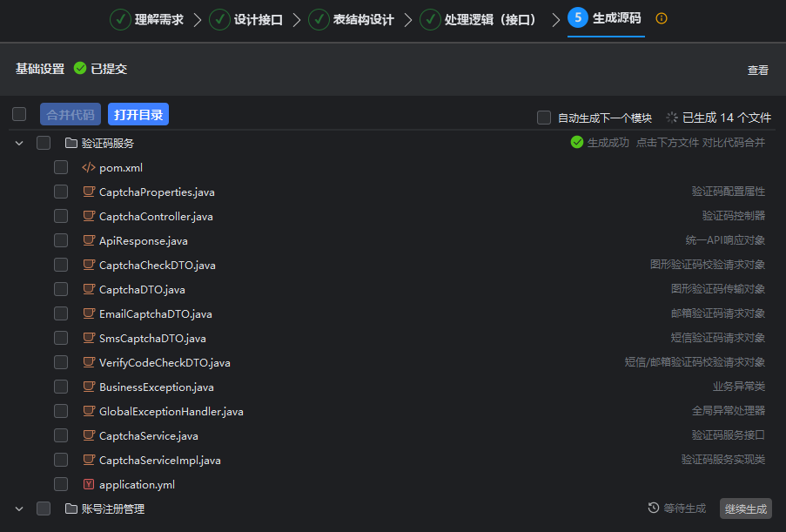Click the pom.xml file icon
Image resolution: width=786 pixels, height=532 pixels.
click(x=88, y=167)
